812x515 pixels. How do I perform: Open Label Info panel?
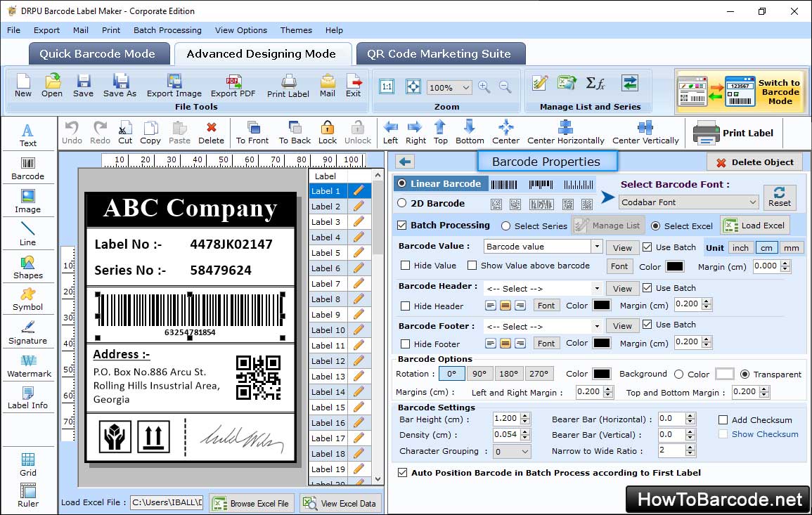pos(28,398)
